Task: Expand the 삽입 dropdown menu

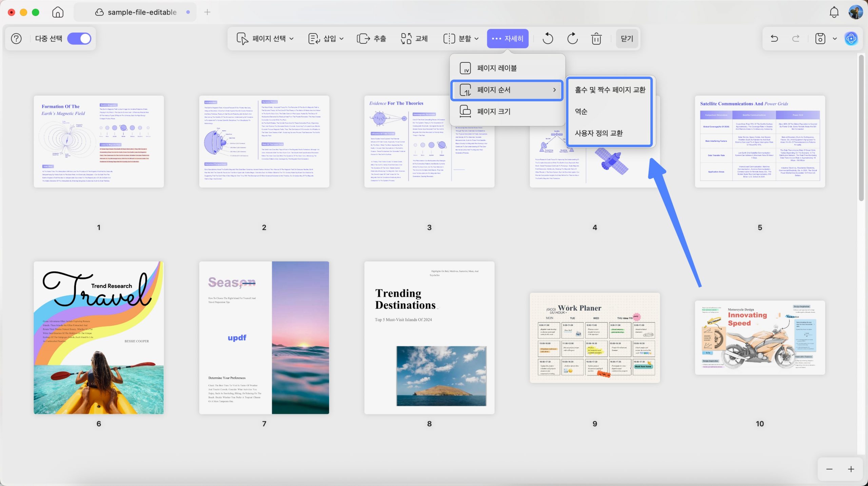Action: [x=326, y=39]
